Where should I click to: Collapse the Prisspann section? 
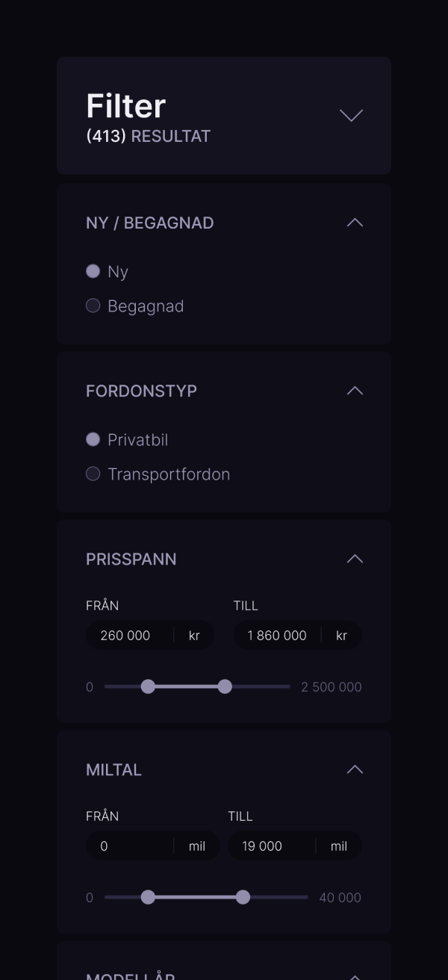pyautogui.click(x=355, y=559)
